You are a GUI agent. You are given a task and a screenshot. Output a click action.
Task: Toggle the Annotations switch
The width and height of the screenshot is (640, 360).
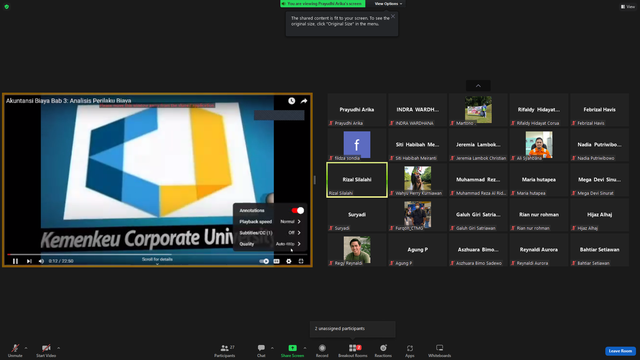pos(298,211)
